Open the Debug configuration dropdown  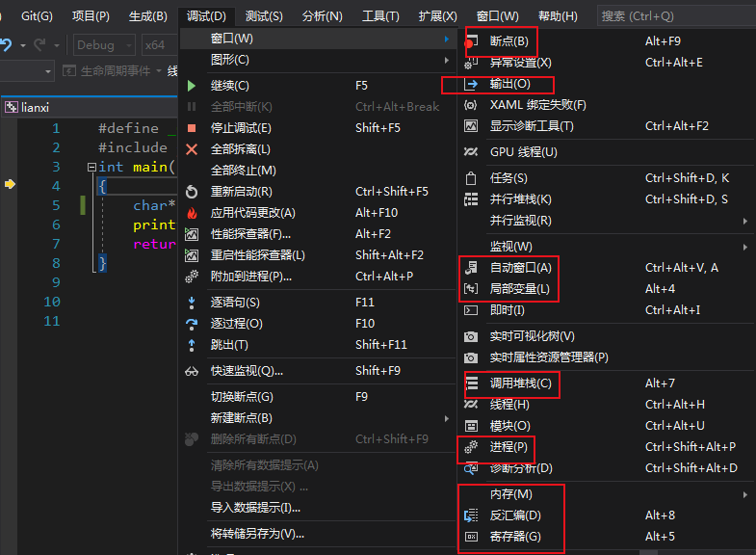click(x=104, y=45)
